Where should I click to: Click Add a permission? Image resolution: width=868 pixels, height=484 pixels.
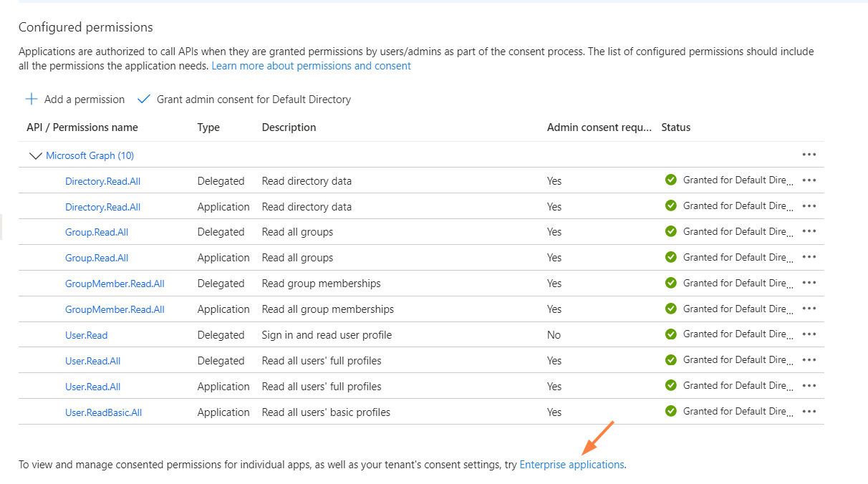(x=75, y=100)
